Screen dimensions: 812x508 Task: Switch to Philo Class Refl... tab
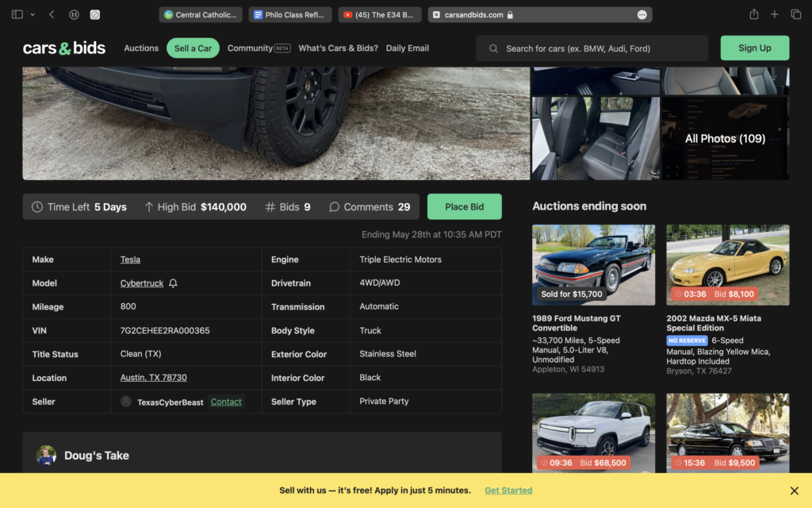coord(289,14)
